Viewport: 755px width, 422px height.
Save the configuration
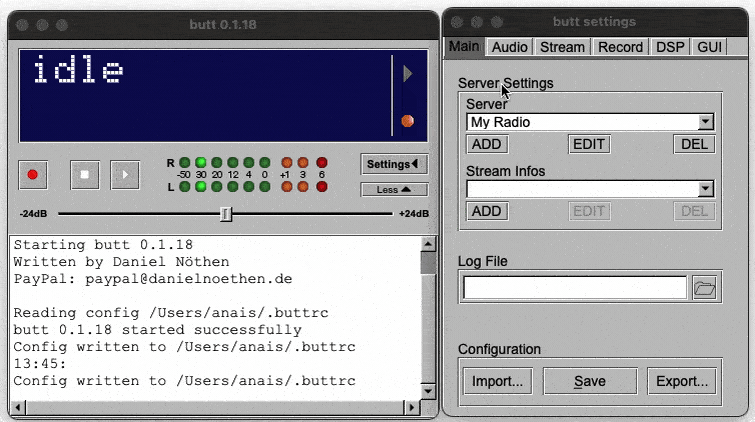(x=589, y=381)
